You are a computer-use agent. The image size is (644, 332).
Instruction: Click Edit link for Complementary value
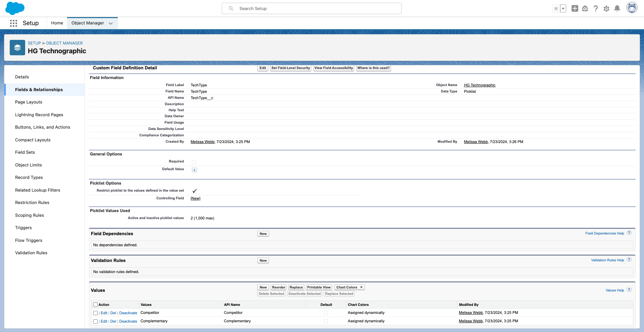pyautogui.click(x=104, y=321)
